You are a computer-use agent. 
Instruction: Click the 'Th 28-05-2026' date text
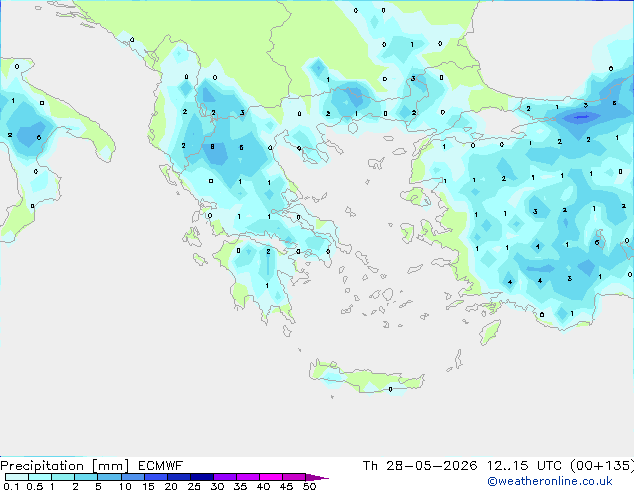[420, 466]
